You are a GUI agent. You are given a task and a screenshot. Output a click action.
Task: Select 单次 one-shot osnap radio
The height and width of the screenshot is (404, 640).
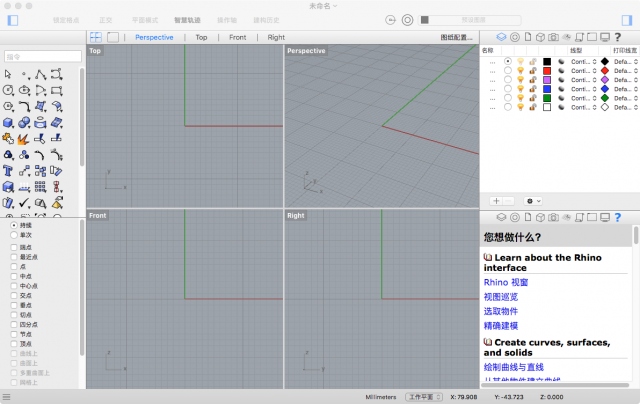tap(14, 235)
